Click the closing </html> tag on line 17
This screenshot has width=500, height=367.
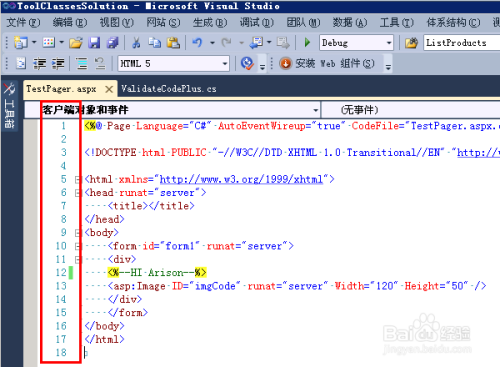pyautogui.click(x=104, y=339)
